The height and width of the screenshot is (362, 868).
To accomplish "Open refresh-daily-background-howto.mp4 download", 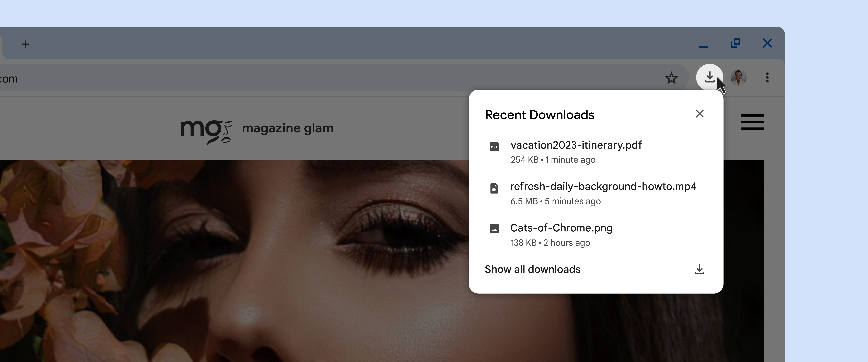I will pyautogui.click(x=603, y=186).
